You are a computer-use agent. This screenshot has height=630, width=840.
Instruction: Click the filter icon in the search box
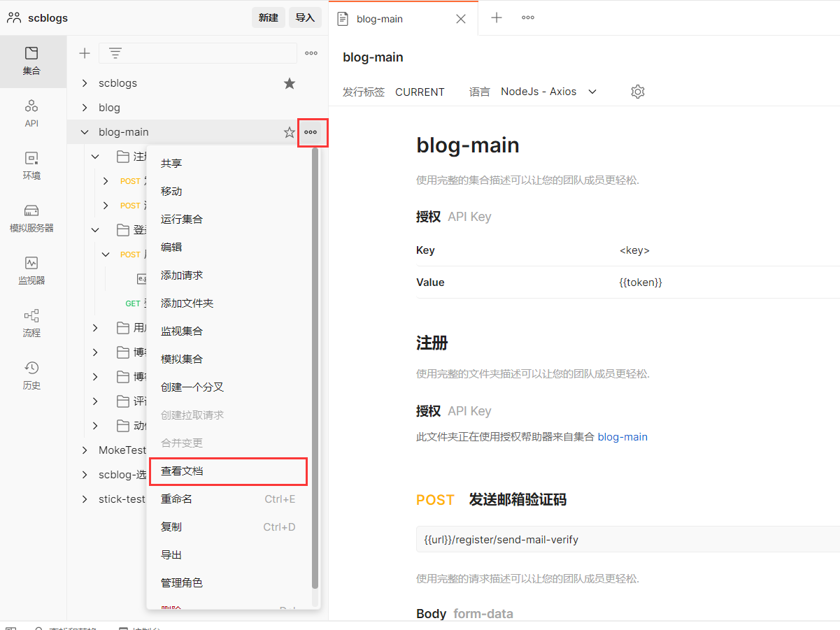[115, 53]
